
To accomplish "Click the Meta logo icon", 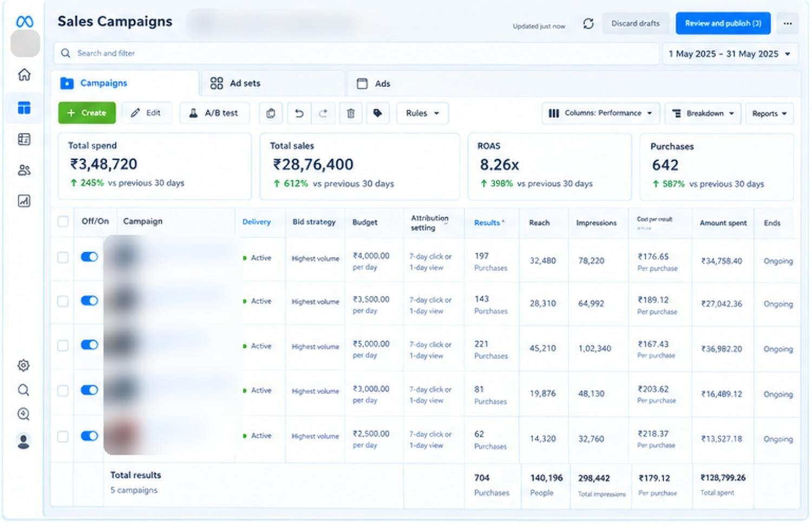I will pyautogui.click(x=25, y=22).
